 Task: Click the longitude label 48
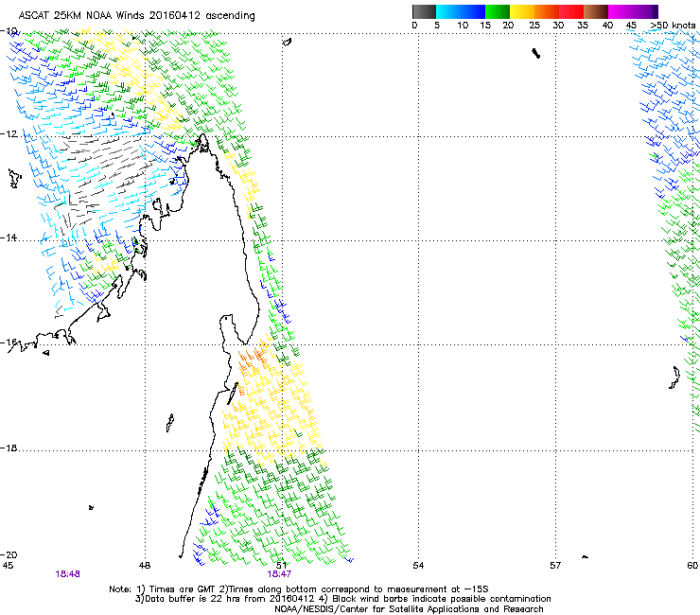(145, 566)
